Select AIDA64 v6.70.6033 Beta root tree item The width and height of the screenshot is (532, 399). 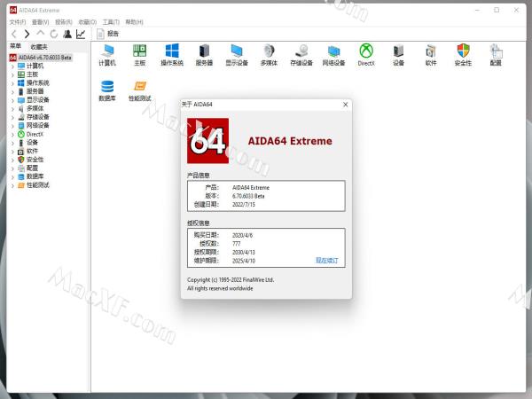[x=41, y=58]
